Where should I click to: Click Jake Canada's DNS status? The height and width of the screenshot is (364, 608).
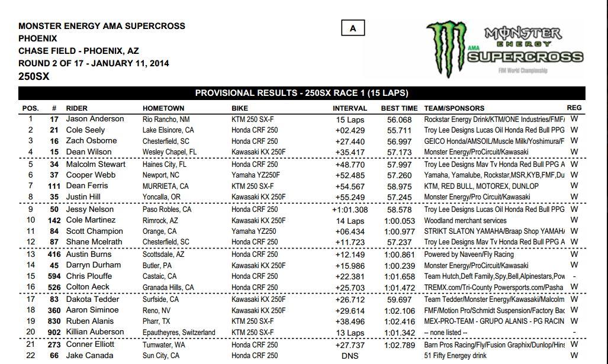pyautogui.click(x=350, y=356)
